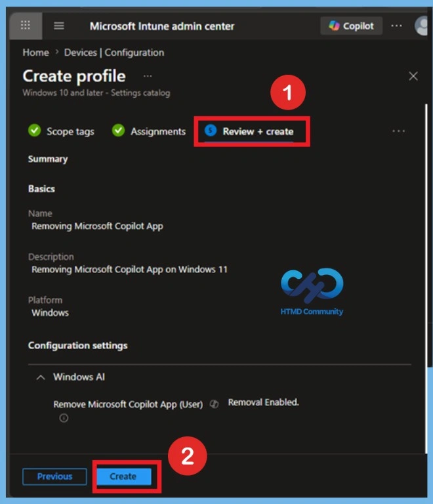Go to Home breadcrumb
Screen dimensions: 433x504
coord(35,52)
